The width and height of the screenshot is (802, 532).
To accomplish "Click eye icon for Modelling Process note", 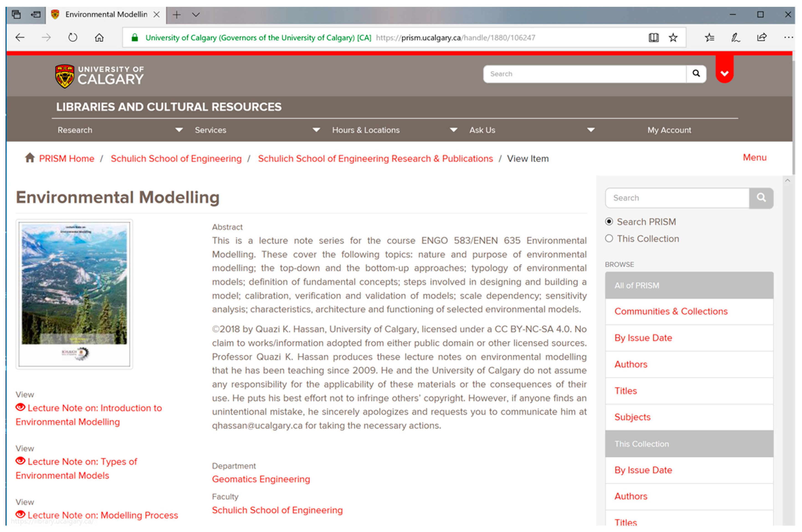I will coord(21,514).
